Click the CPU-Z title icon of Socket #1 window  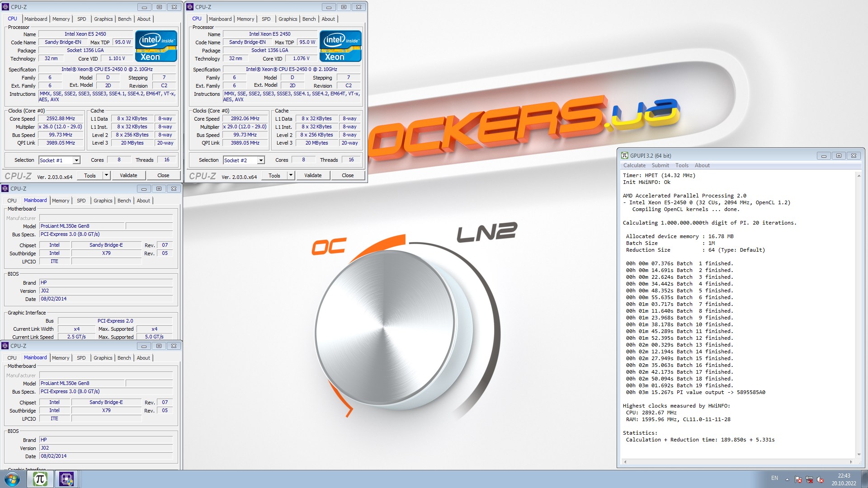coord(5,7)
